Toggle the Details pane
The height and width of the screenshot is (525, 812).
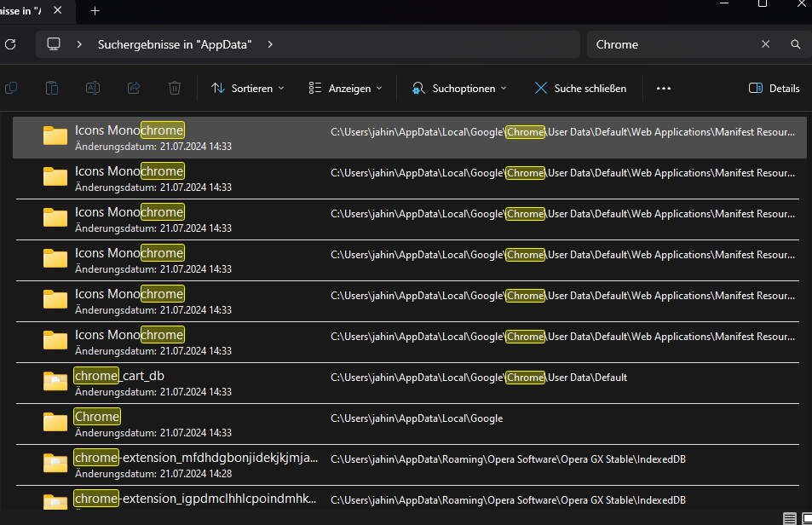pyautogui.click(x=775, y=89)
